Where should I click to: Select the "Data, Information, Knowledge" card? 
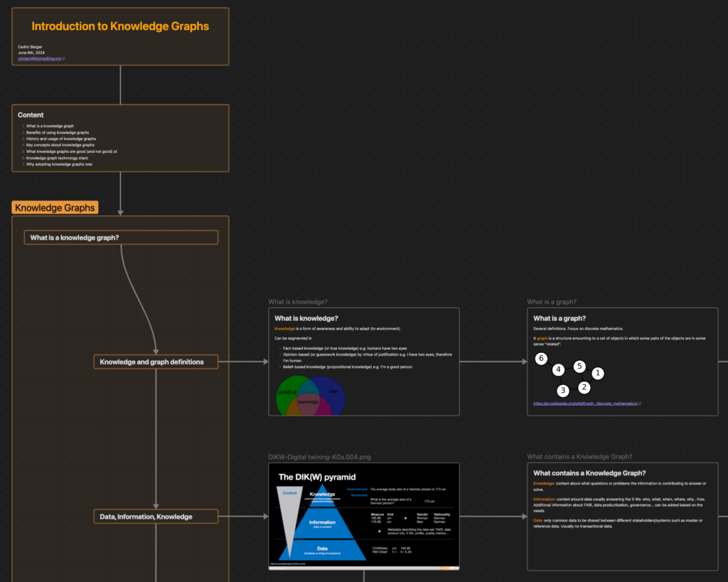click(x=156, y=517)
